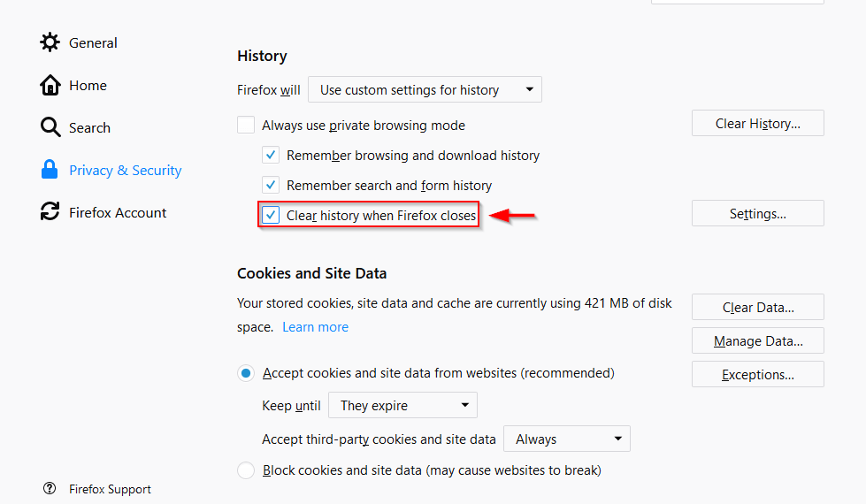Select Accept cookies and site data radio
The width and height of the screenshot is (866, 504).
point(246,373)
